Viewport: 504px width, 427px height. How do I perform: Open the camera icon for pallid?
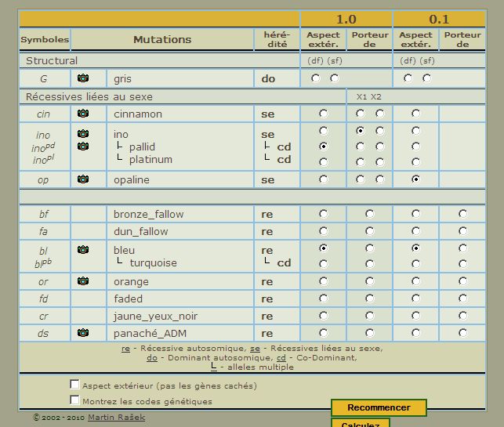(x=83, y=146)
